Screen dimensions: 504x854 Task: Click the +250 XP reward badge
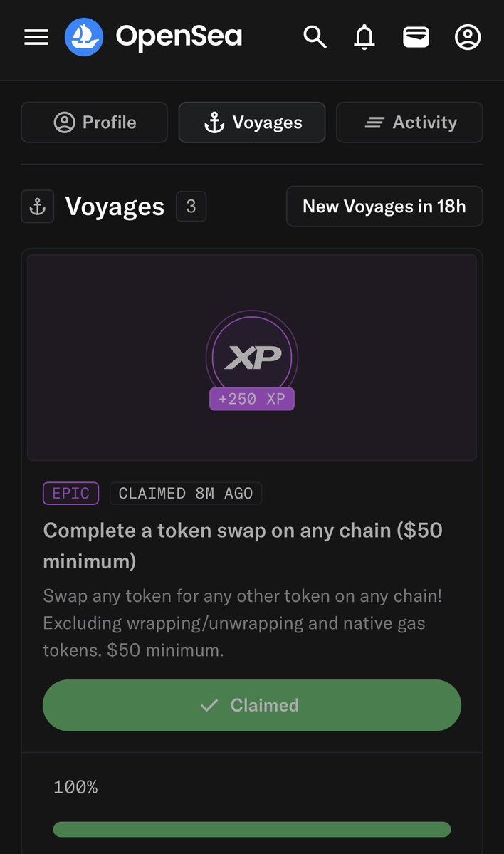tap(252, 400)
